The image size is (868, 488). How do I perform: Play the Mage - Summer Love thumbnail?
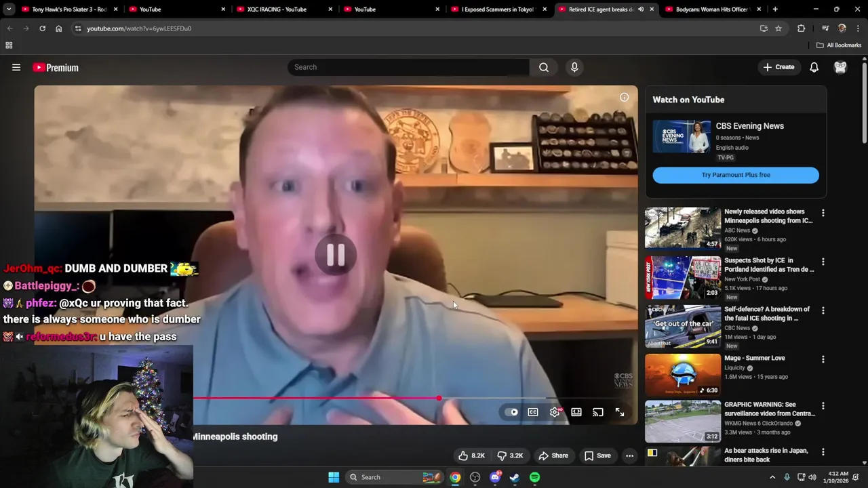[683, 375]
